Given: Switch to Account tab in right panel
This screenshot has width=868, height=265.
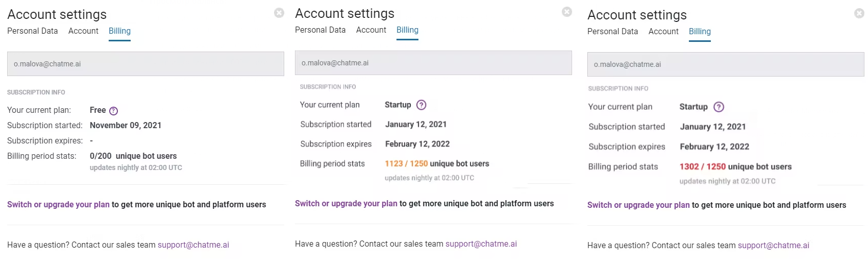Looking at the screenshot, I should (663, 31).
